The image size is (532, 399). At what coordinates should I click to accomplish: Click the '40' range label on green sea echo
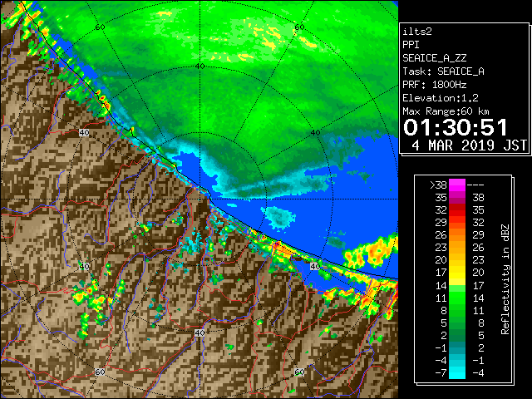tap(199, 66)
